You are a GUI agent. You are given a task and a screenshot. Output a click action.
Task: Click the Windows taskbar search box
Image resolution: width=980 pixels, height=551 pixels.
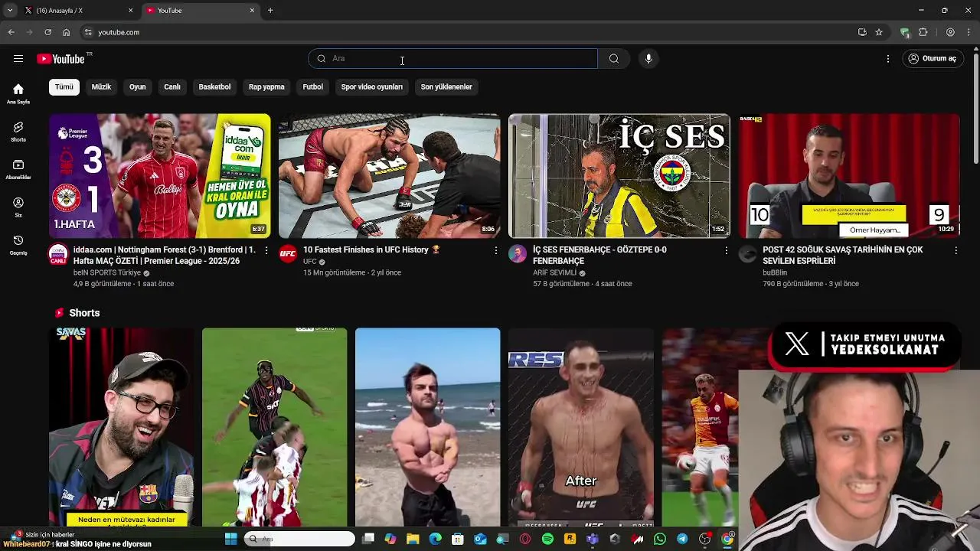click(299, 539)
